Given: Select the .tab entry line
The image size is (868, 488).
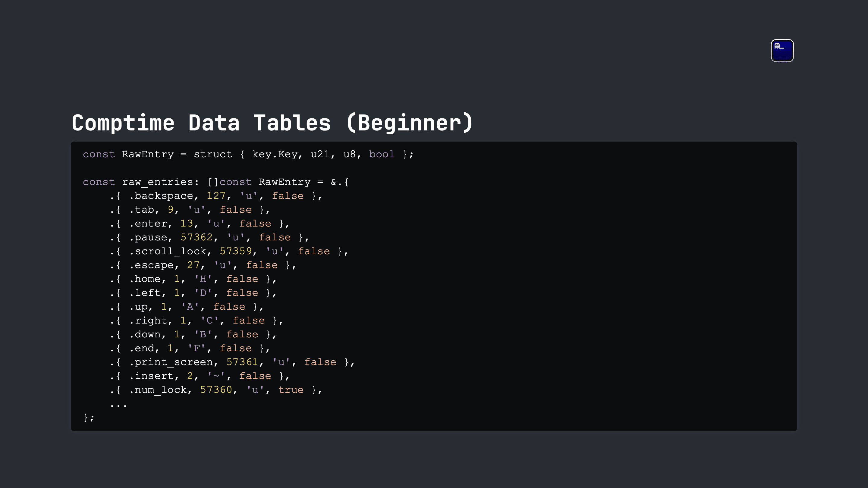Looking at the screenshot, I should [190, 210].
